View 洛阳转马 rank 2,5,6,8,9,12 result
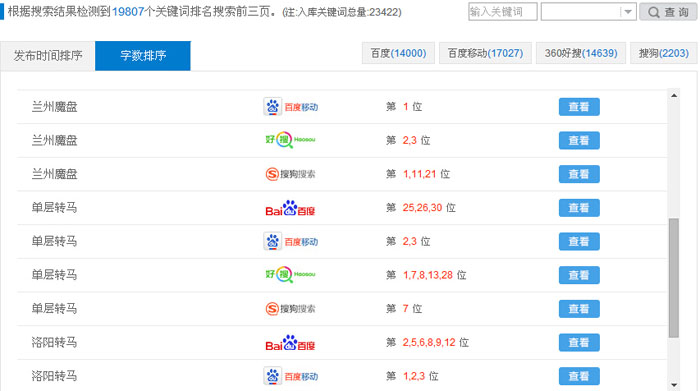 click(x=579, y=343)
